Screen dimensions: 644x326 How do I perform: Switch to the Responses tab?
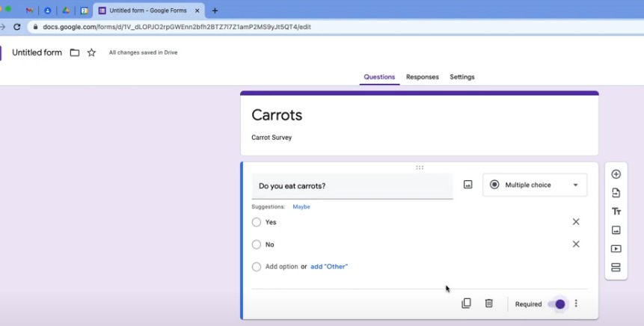tap(422, 77)
